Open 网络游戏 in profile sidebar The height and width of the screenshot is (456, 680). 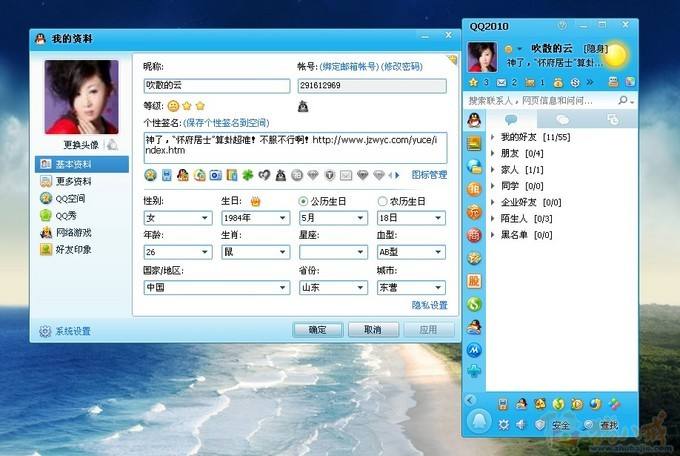coord(82,233)
